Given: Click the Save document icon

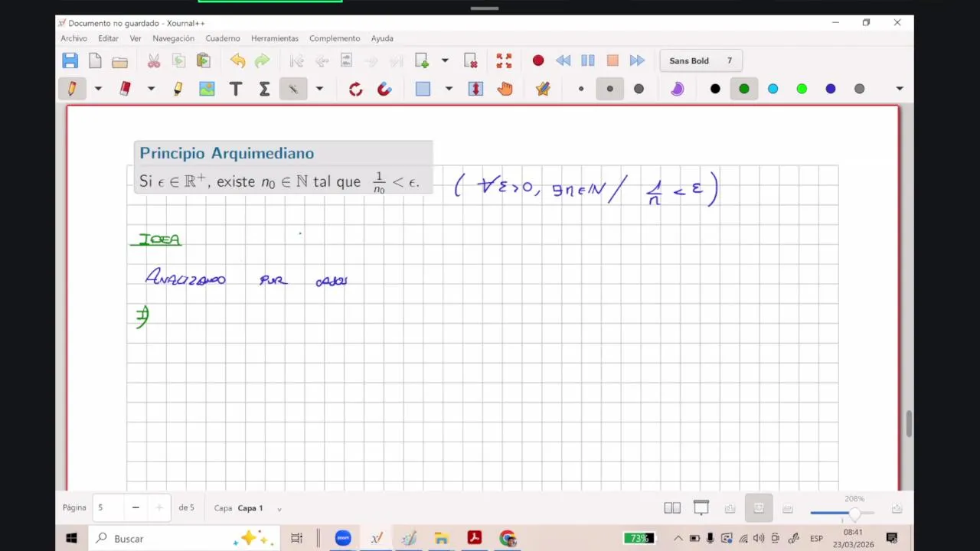Looking at the screenshot, I should coord(70,60).
